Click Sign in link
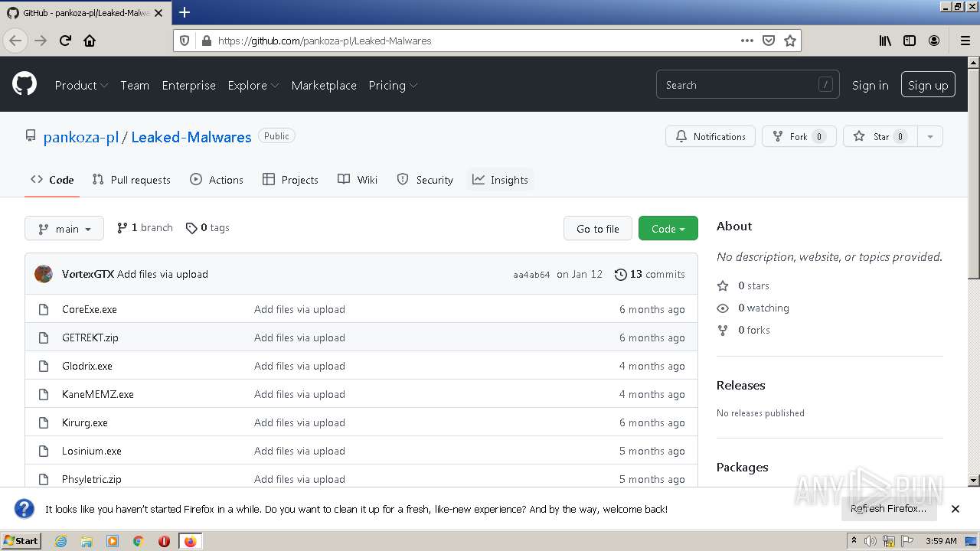The width and height of the screenshot is (980, 551). [871, 85]
